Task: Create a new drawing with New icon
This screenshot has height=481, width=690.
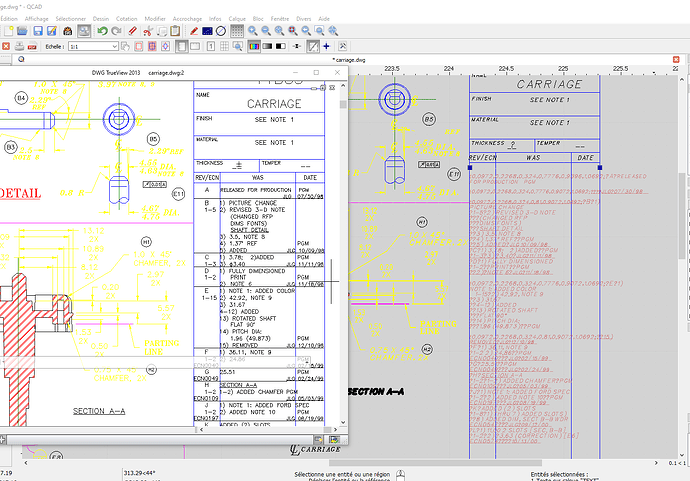Action: (x=9, y=31)
